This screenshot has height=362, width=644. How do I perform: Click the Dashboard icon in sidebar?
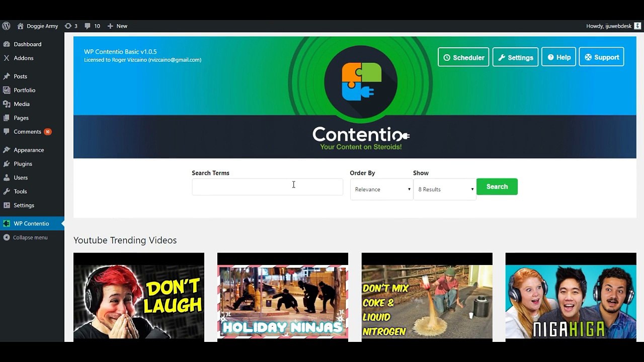click(x=7, y=44)
